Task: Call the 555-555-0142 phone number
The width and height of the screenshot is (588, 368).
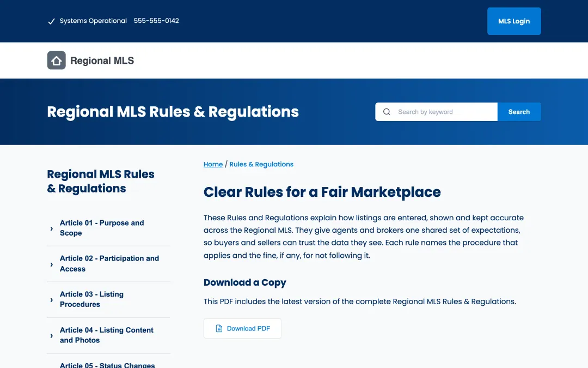Action: [x=156, y=21]
